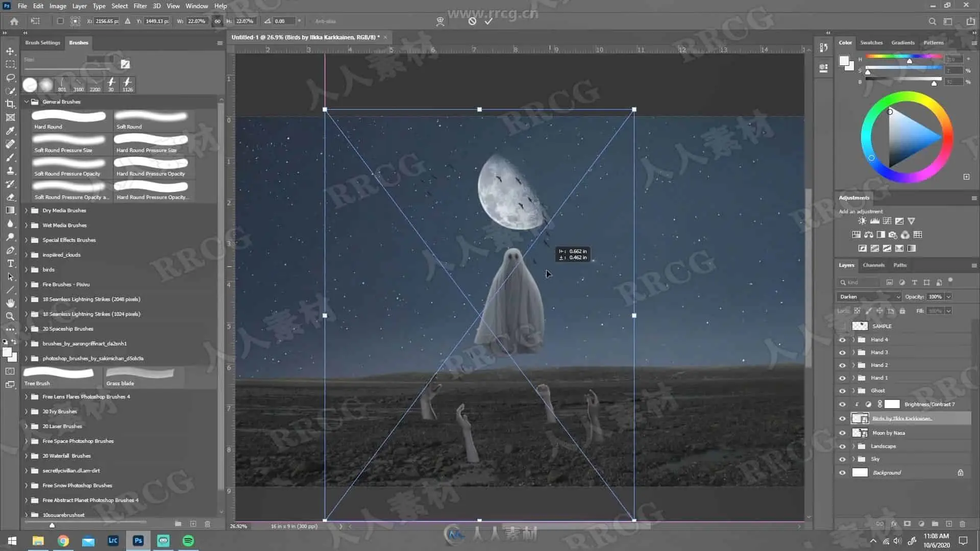Screen dimensions: 980x551
Task: Select the Rectangular Marquee tool
Action: pos(10,64)
